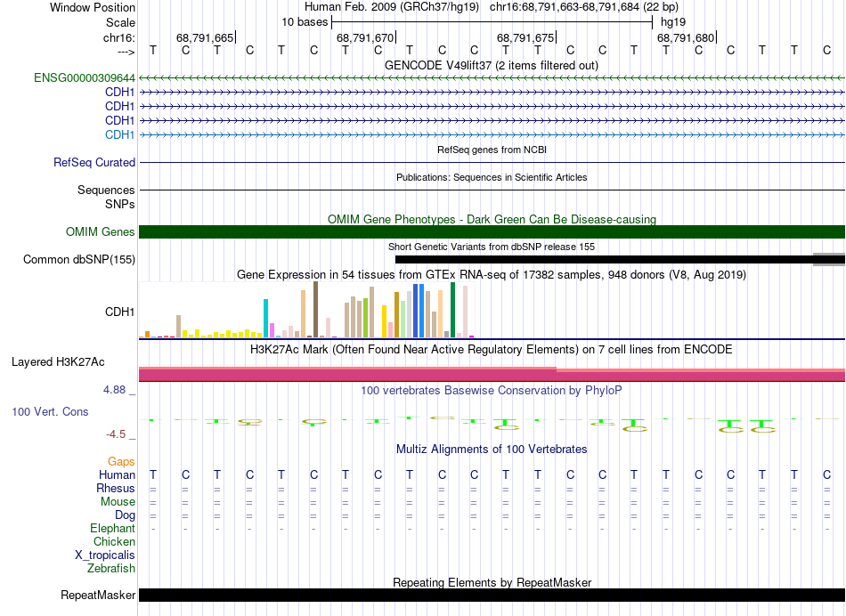846x616 pixels.
Task: Click the light blue CDH1 transcript label
Action: 119,134
